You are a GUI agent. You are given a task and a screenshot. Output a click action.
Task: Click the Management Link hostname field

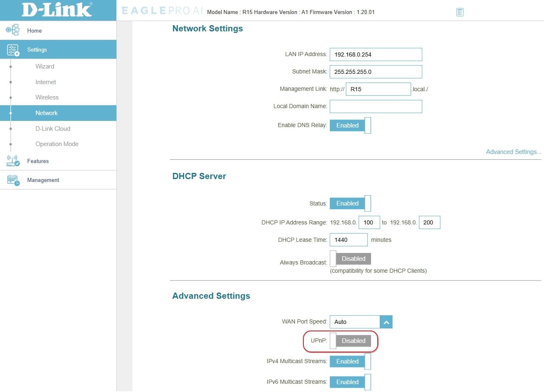[378, 89]
